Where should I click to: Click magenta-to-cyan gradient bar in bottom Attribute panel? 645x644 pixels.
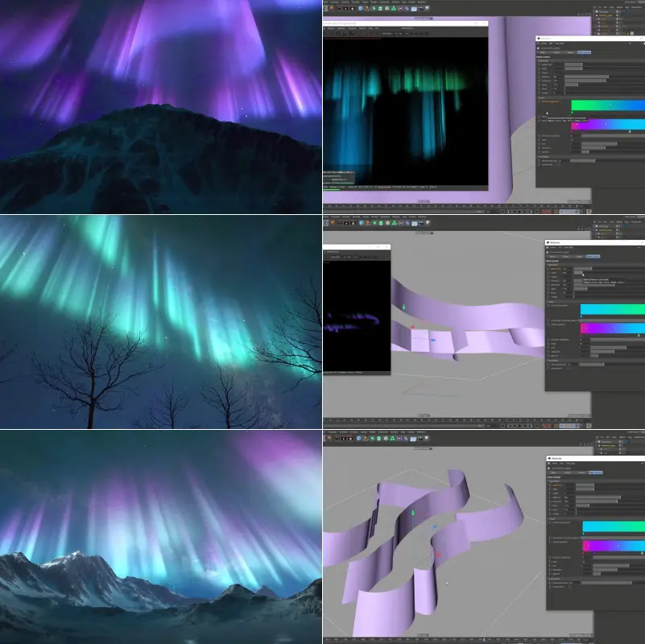(614, 546)
